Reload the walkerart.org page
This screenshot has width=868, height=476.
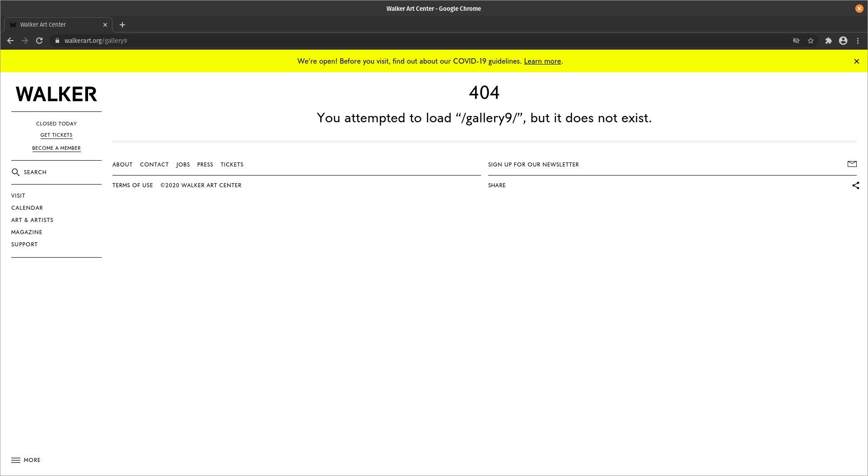pos(39,41)
